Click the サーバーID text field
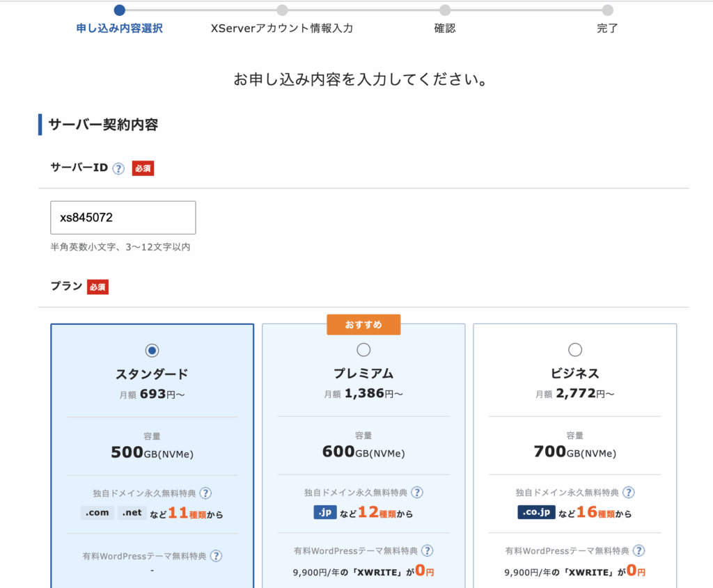This screenshot has height=588, width=713. click(x=123, y=218)
